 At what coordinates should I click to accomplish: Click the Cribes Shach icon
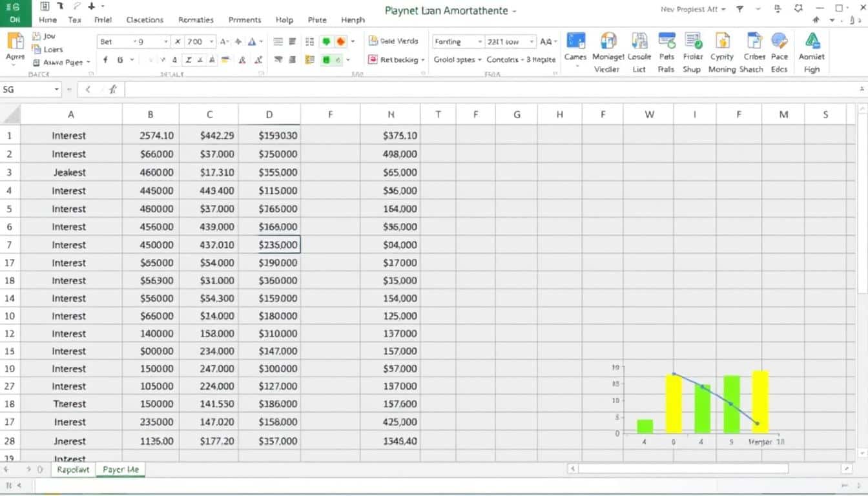coord(753,41)
